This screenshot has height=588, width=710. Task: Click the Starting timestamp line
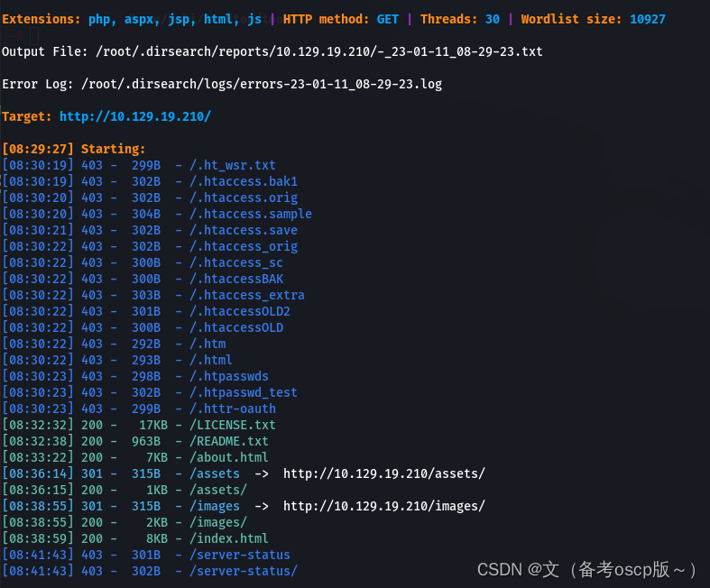[x=74, y=149]
